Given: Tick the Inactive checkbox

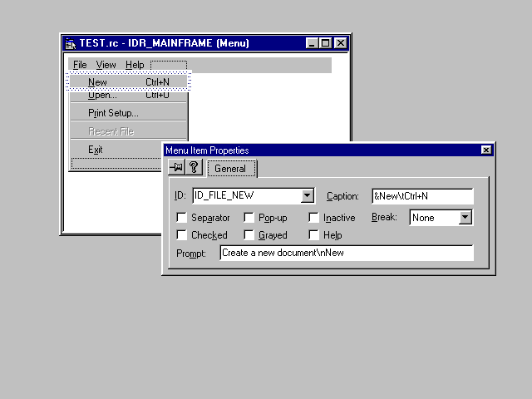Looking at the screenshot, I should coord(313,218).
